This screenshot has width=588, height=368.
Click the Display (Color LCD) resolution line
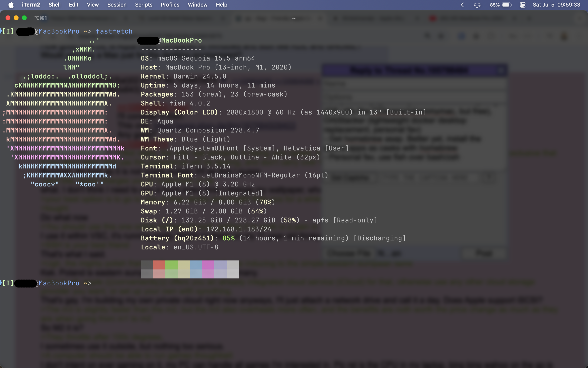pos(284,112)
